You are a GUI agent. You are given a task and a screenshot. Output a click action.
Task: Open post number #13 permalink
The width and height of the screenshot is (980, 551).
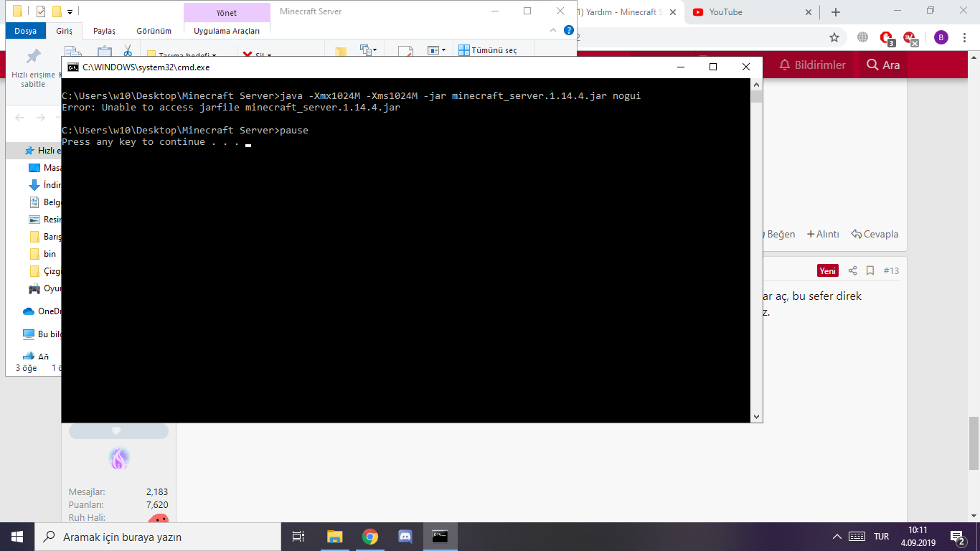pos(891,270)
